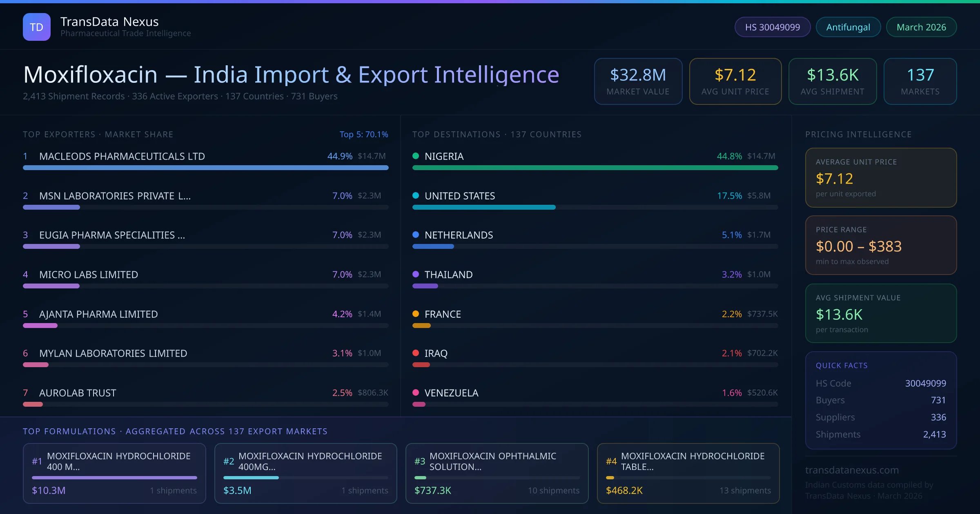Click the Venezuela pink dot marker

pos(416,392)
